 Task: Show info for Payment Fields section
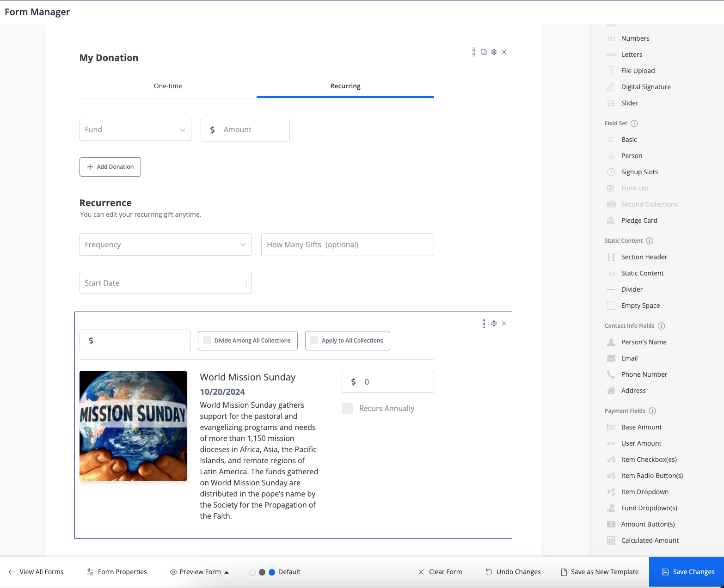click(x=652, y=411)
